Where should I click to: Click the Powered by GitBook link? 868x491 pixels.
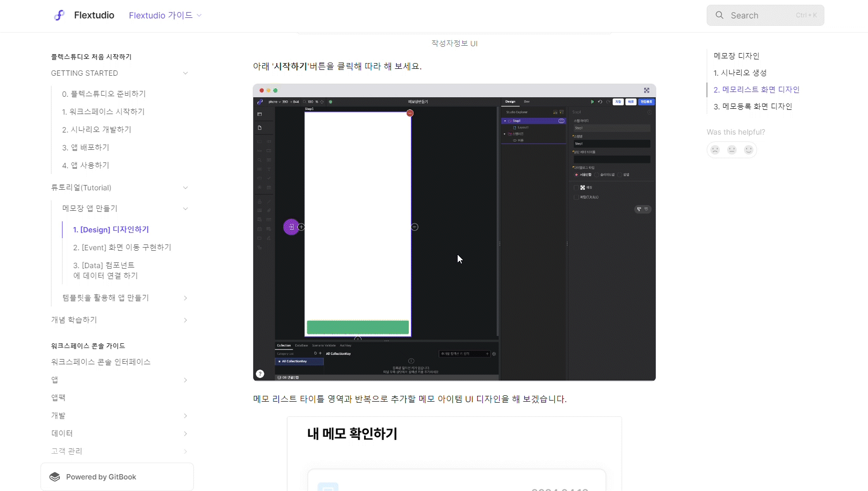pos(117,477)
